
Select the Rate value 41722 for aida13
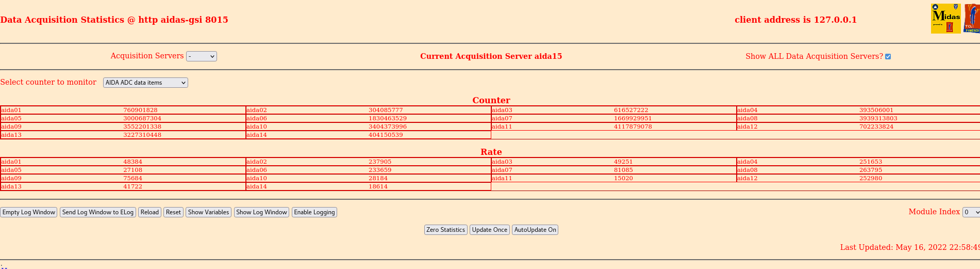tap(132, 186)
